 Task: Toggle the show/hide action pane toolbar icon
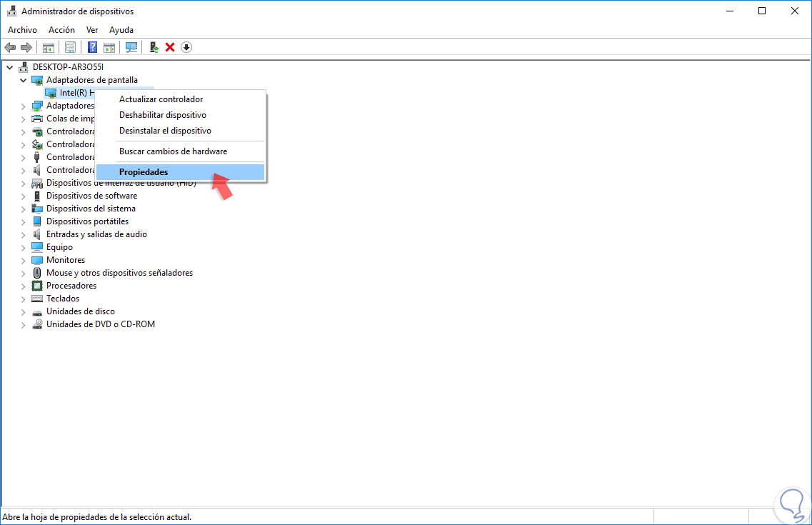pyautogui.click(x=109, y=48)
